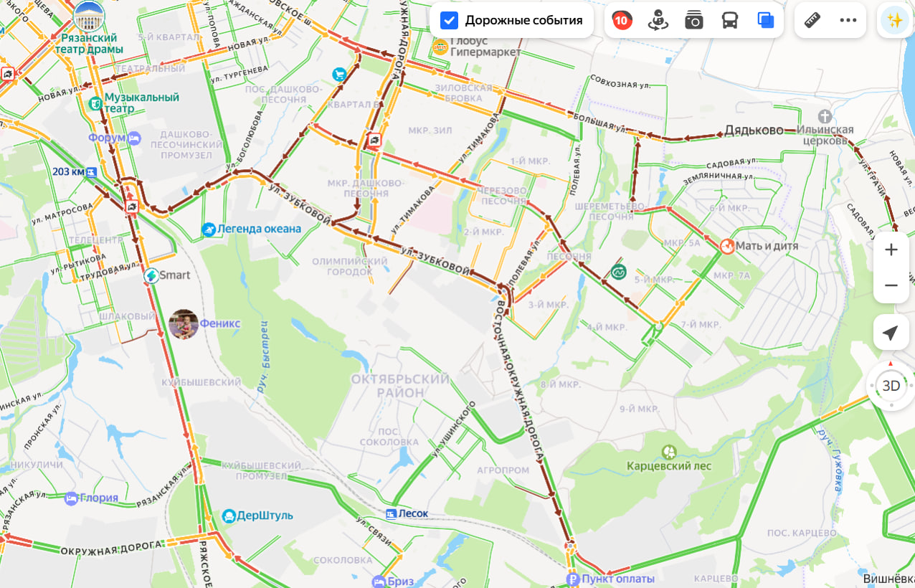Open Глобус Гипермаркет place marker
This screenshot has width=915, height=588.
click(440, 47)
